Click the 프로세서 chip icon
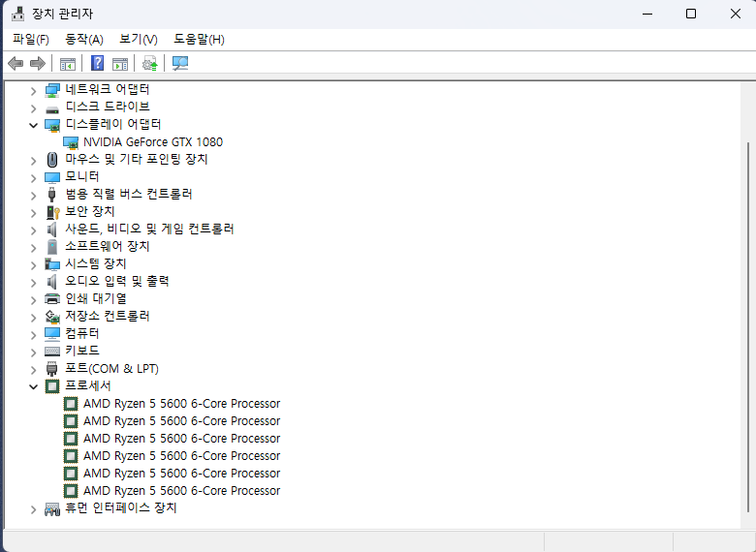Viewport: 756px width, 552px height. [x=52, y=386]
